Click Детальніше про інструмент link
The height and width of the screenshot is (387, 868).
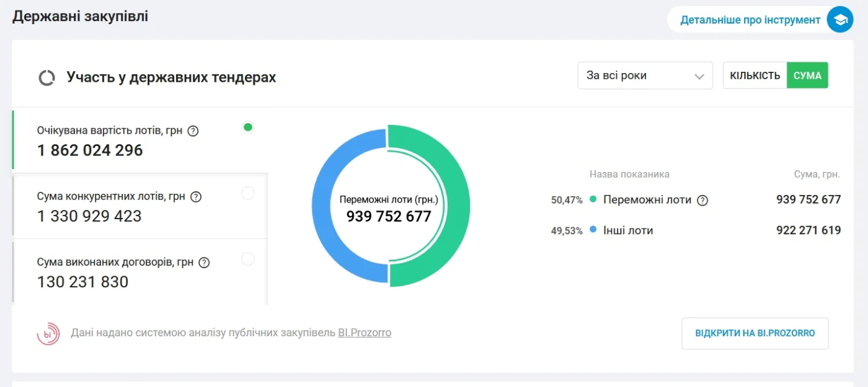[x=750, y=20]
